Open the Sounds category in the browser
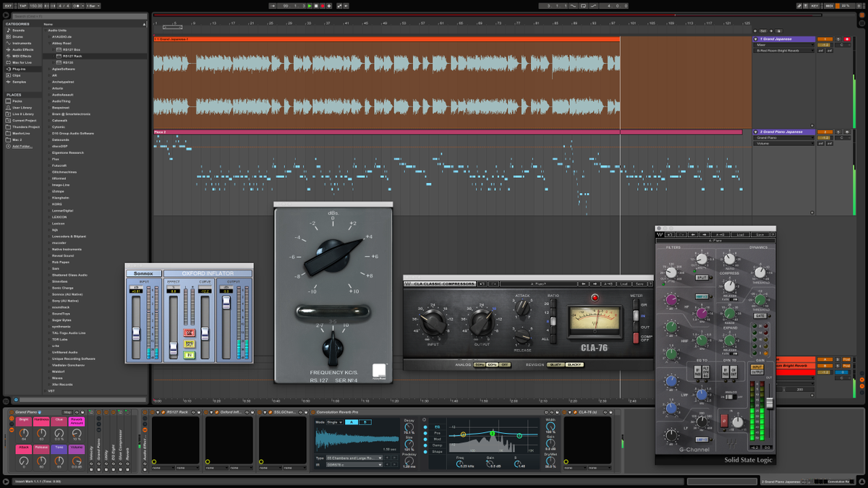Screen dimensions: 868x488 coord(18,30)
